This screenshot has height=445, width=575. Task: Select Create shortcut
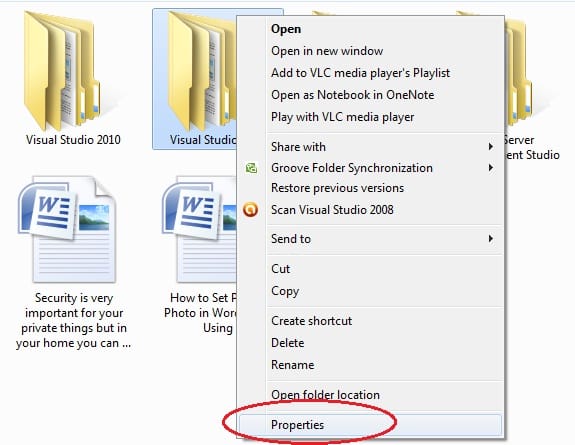(x=371, y=321)
